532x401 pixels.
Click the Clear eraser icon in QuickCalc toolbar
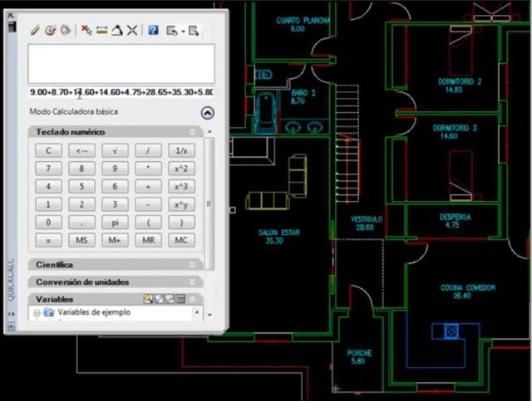35,30
